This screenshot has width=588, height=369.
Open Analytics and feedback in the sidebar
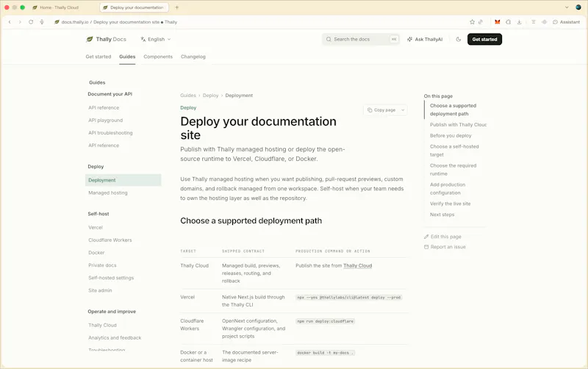(115, 338)
